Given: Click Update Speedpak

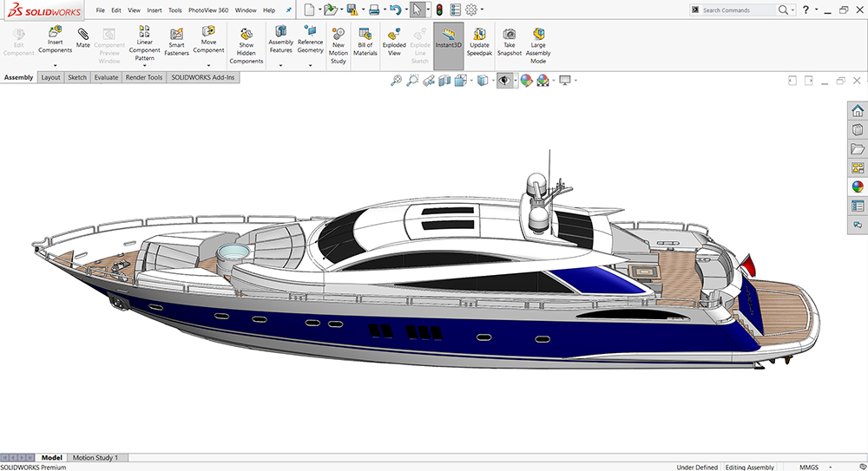Looking at the screenshot, I should pos(479,42).
